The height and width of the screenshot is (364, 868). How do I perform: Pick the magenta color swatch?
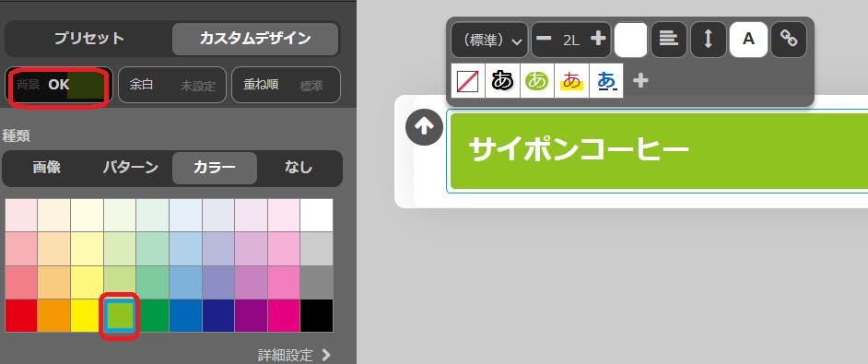coord(284,316)
